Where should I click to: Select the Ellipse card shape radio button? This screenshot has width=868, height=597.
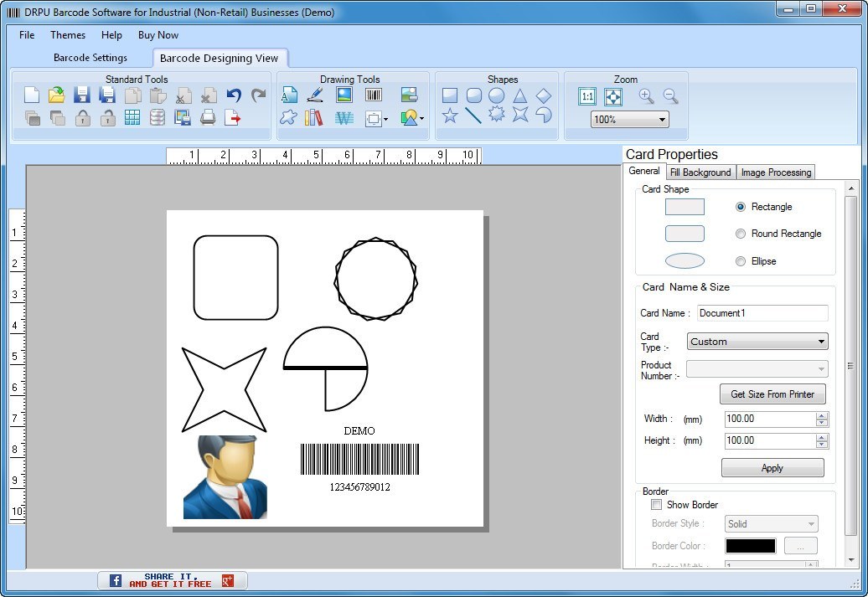741,261
